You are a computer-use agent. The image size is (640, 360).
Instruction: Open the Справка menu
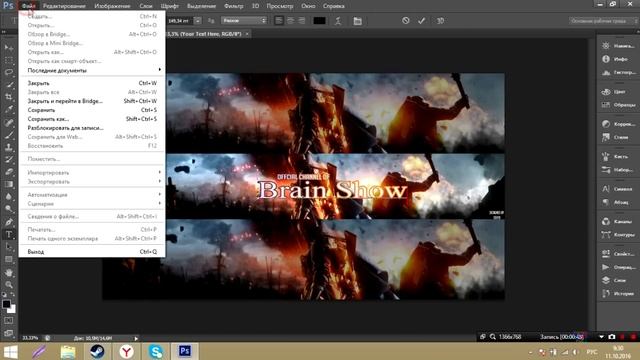(x=333, y=6)
